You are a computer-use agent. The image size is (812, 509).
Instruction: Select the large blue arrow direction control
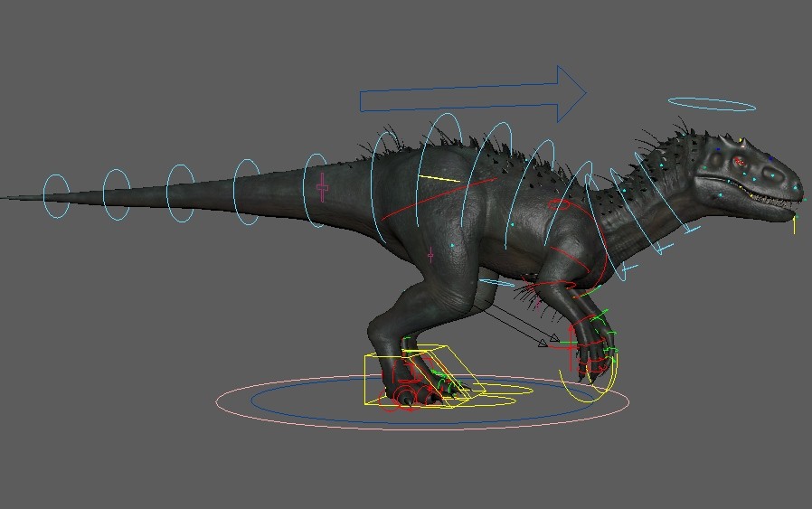click(x=473, y=94)
